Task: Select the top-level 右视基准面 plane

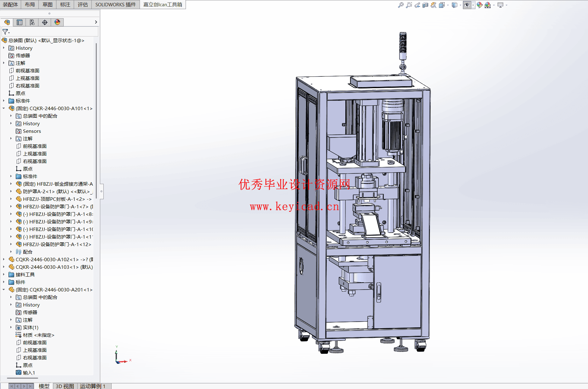Action: click(24, 86)
